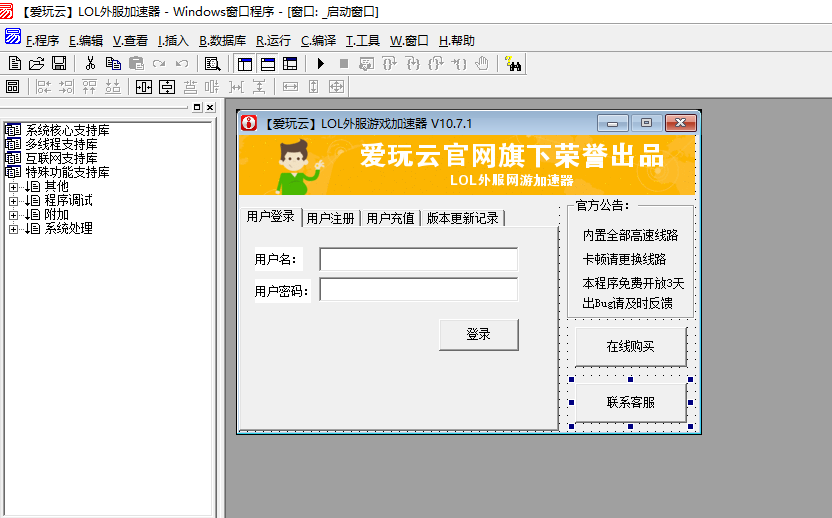Create a new program file

[x=14, y=64]
